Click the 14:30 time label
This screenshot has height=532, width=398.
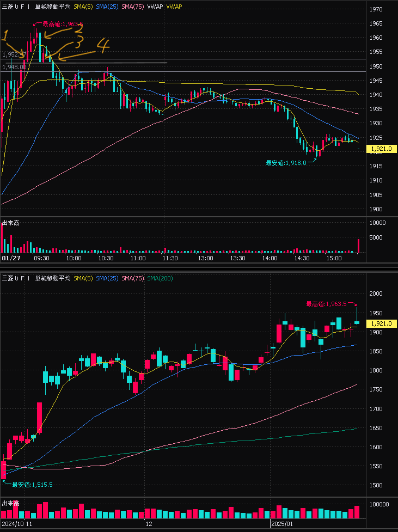pos(302,258)
